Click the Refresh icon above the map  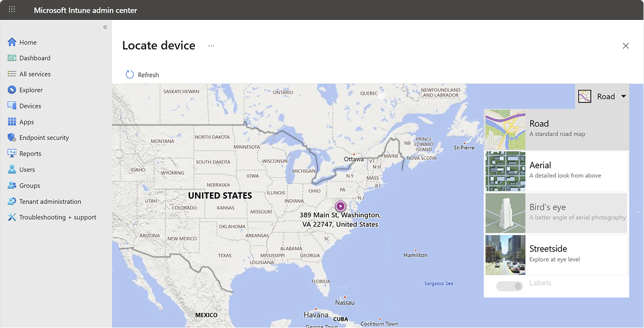(x=130, y=75)
